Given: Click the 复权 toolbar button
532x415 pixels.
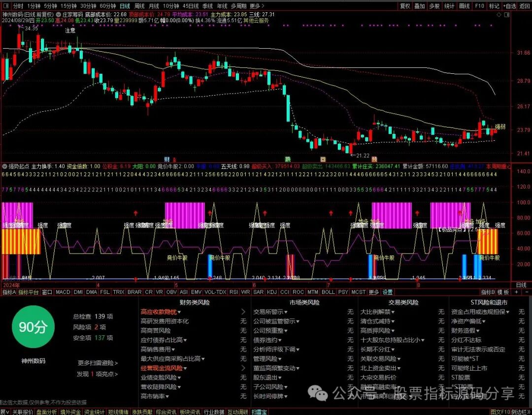Looking at the screenshot, I should tap(405, 6).
